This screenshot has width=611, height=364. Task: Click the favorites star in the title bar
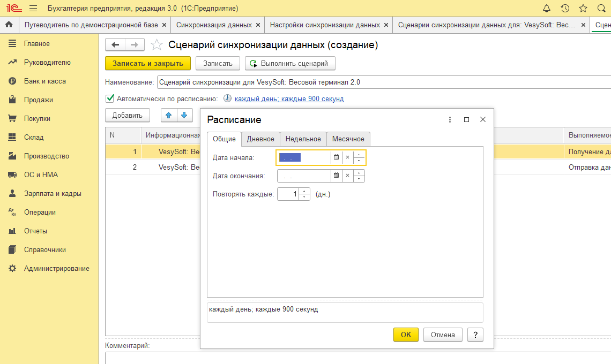583,9
